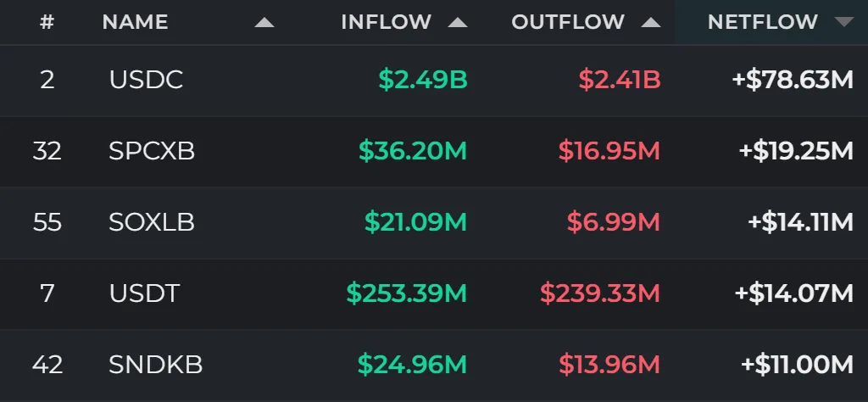This screenshot has height=402, width=868.
Task: Open the SOXLB token row
Action: [434, 222]
